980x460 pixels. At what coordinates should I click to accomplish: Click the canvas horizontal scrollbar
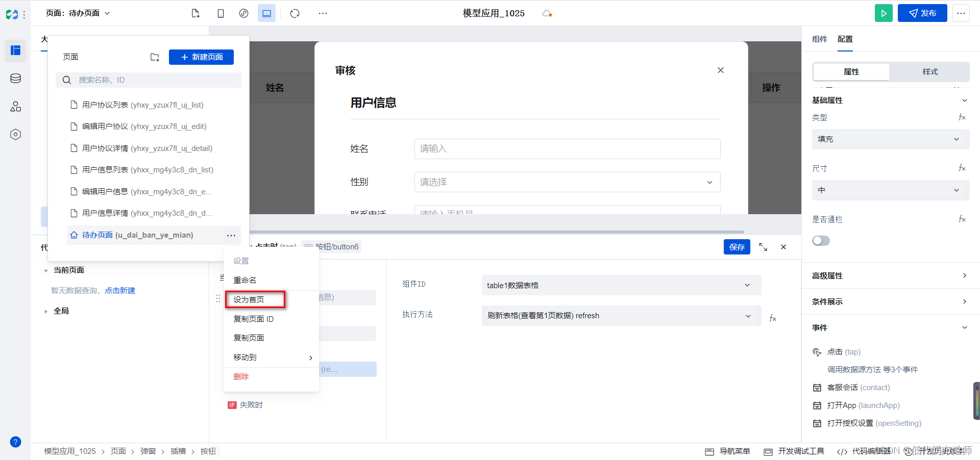pyautogui.click(x=497, y=232)
